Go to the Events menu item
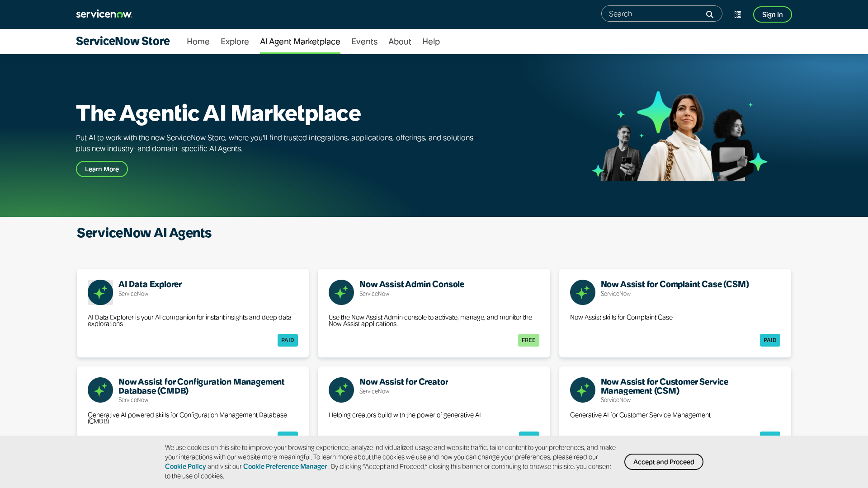The image size is (868, 488). 364,42
